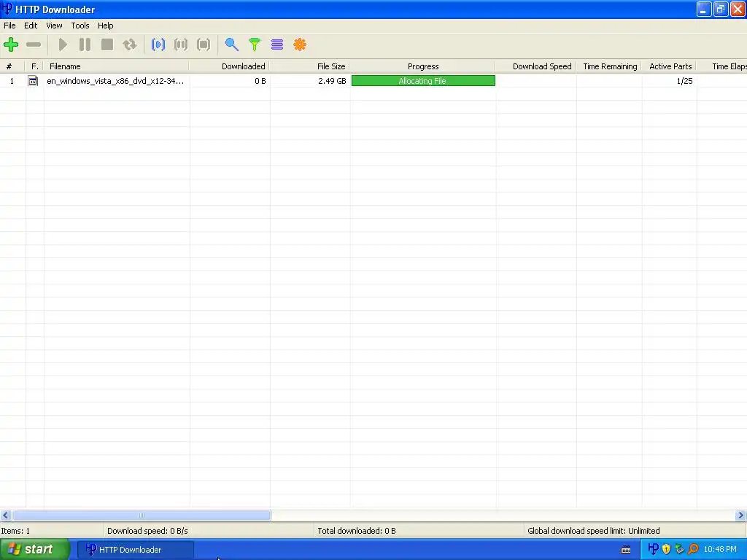Open the Tools menu

pos(80,26)
